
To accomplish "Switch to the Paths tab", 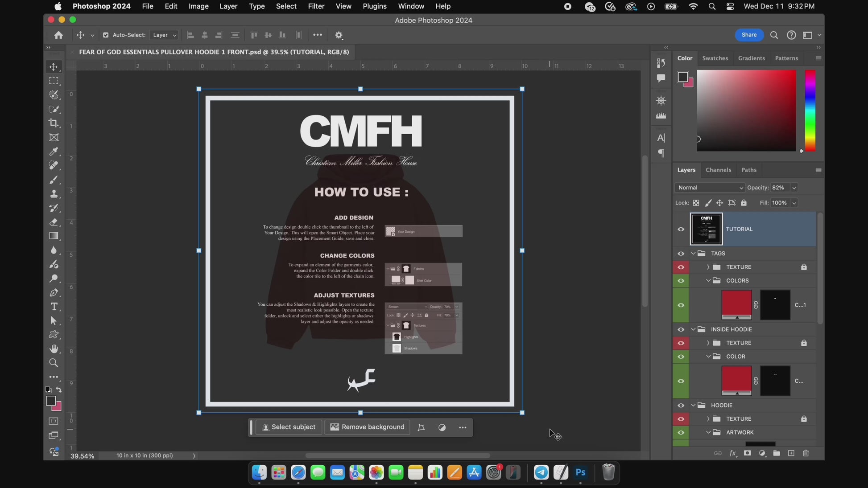I will 749,170.
